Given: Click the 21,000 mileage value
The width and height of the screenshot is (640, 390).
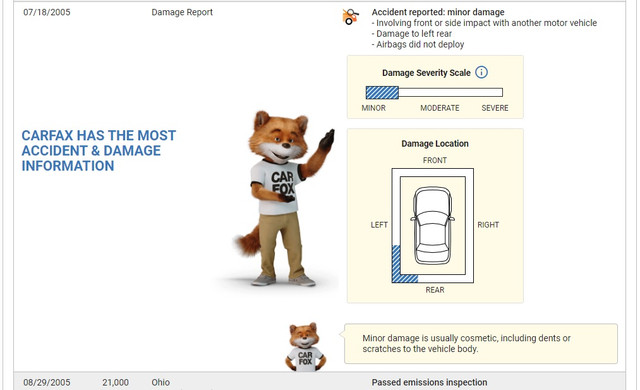Looking at the screenshot, I should tap(116, 383).
